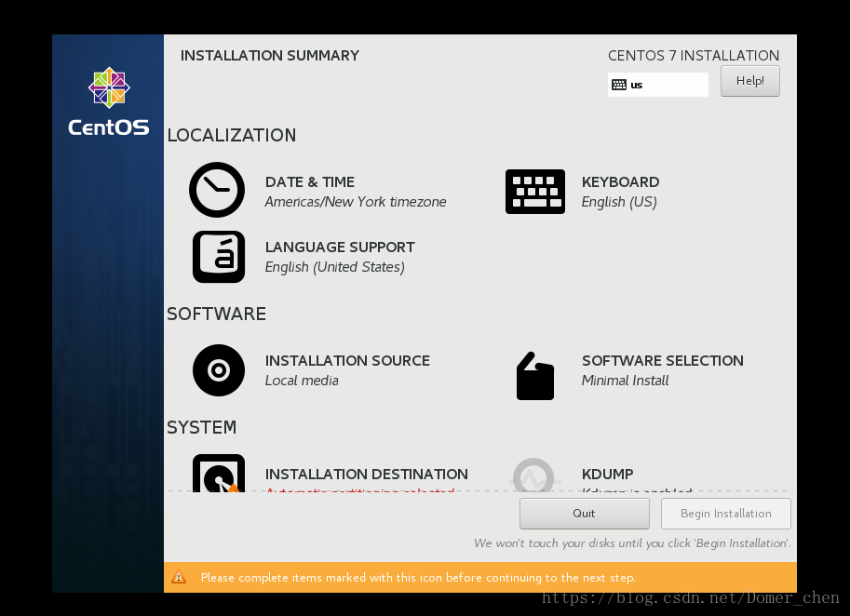Click the small keyboard icon beside 'us'
The height and width of the screenshot is (616, 850).
(618, 85)
